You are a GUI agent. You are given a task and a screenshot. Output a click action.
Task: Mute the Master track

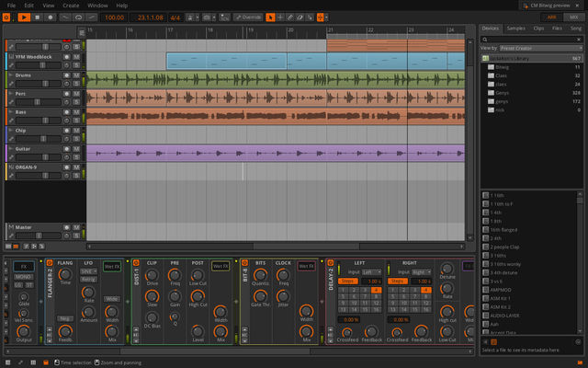click(x=76, y=227)
